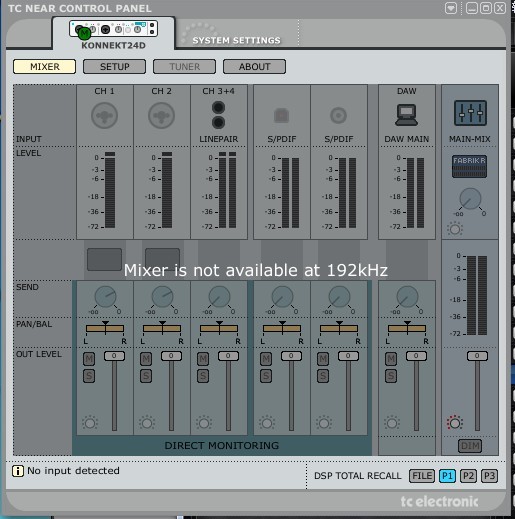Click the MAIN-MIX faders icon
Viewport: 515px width, 519px height.
(470, 113)
